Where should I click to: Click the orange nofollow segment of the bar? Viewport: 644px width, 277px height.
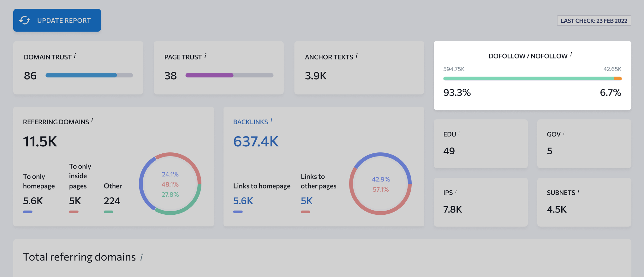[x=617, y=78]
